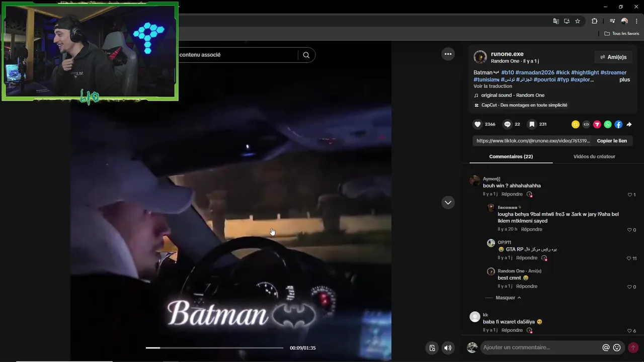
Task: Go to next video with down chevron
Action: [x=448, y=202]
